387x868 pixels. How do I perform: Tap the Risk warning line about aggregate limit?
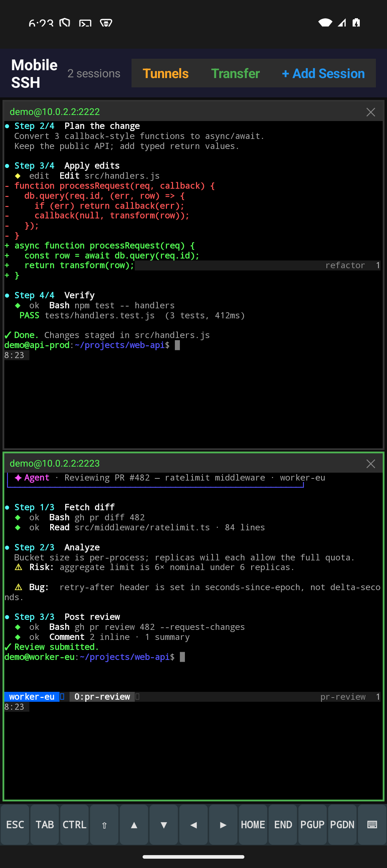click(x=154, y=567)
